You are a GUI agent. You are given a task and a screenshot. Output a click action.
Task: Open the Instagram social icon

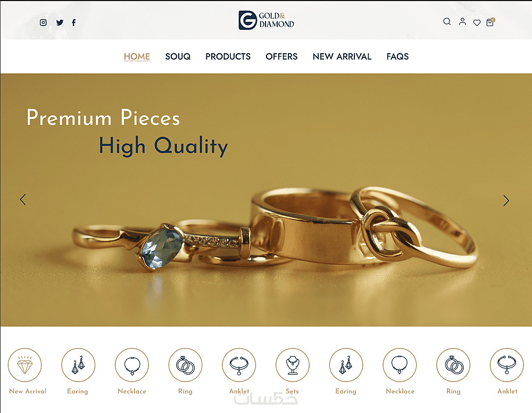(43, 22)
